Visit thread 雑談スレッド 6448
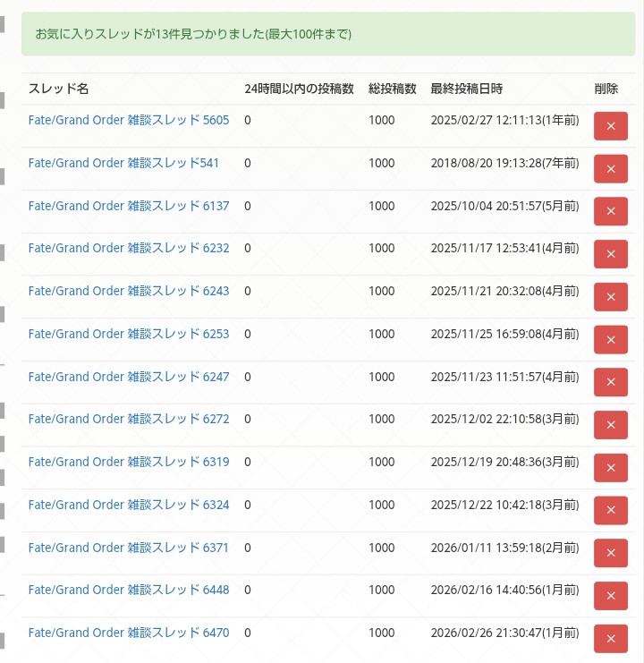The width and height of the screenshot is (644, 663). (129, 590)
